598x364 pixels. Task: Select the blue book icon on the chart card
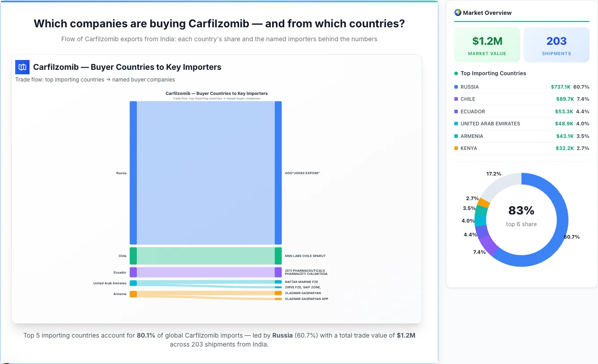coord(22,67)
